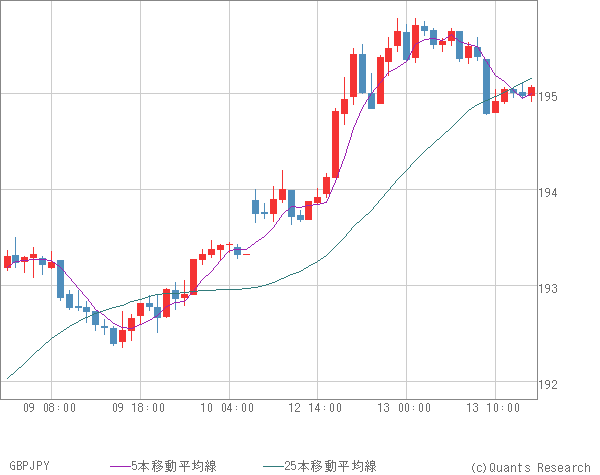Image resolution: width=600 pixels, height=475 pixels.
Task: Click the 195 price axis label
Action: coord(548,96)
